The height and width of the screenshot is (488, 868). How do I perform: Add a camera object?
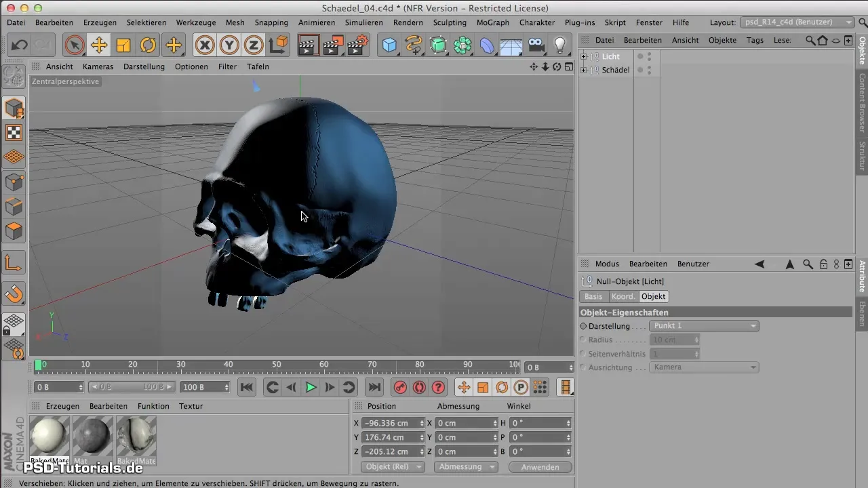click(x=536, y=45)
